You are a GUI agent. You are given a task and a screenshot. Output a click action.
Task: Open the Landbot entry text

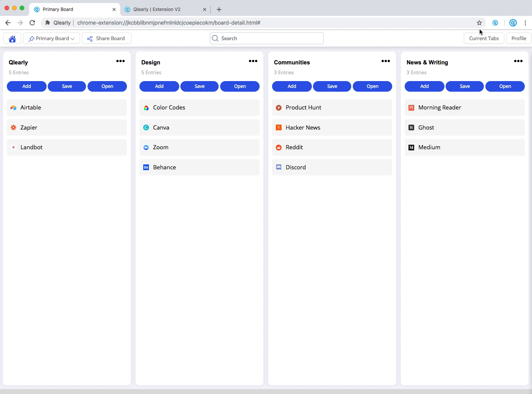(x=31, y=147)
